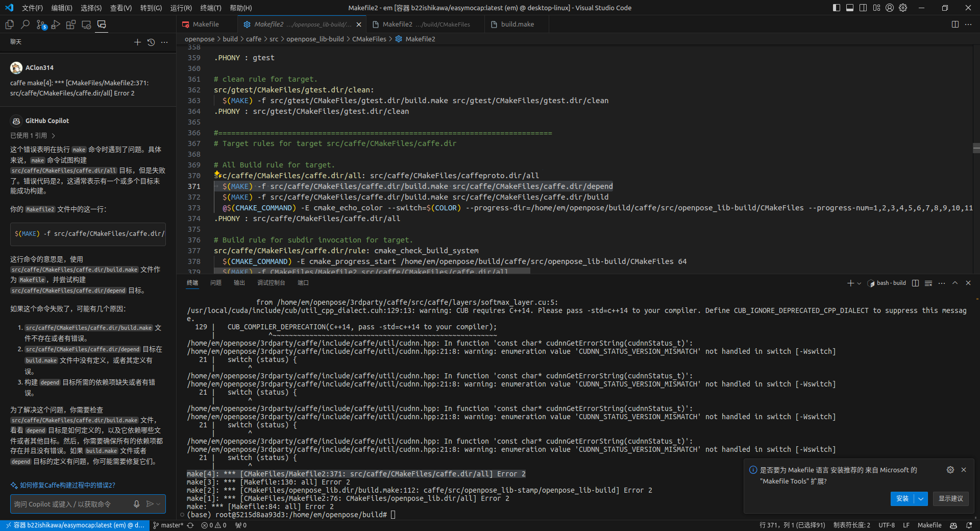Open send options dropdown in chat input
The image size is (980, 531).
(158, 504)
